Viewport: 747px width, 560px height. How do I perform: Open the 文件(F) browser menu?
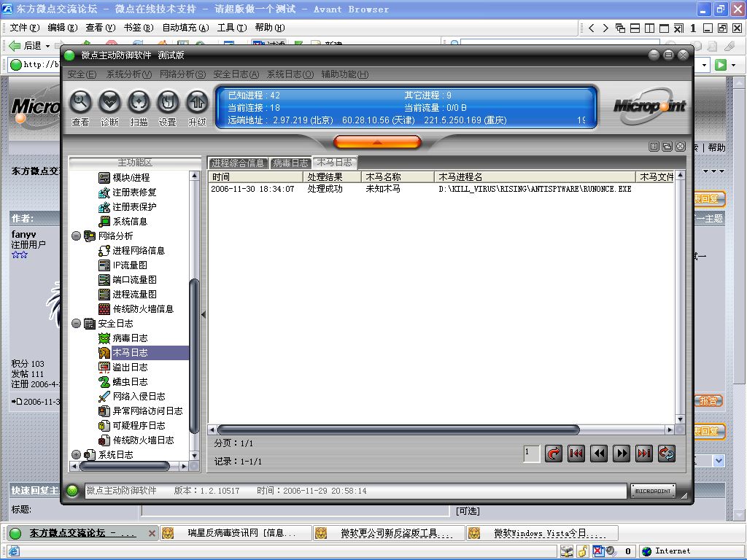coord(24,28)
